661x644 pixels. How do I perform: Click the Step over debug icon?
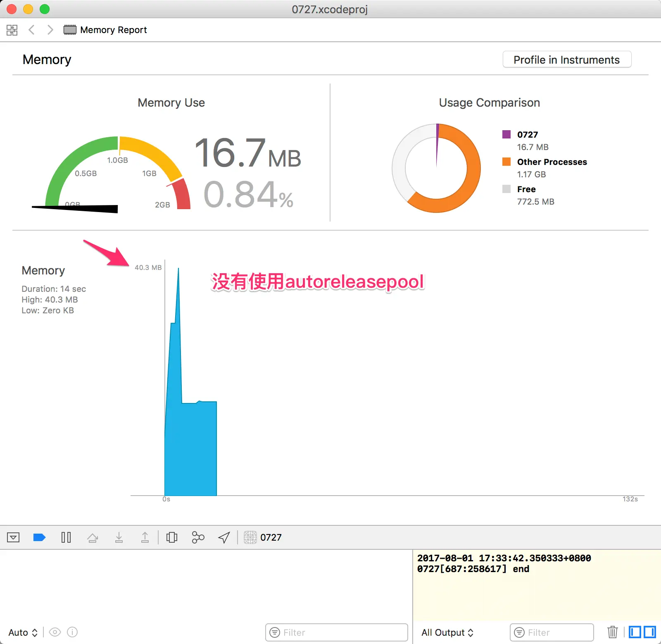[x=93, y=537]
